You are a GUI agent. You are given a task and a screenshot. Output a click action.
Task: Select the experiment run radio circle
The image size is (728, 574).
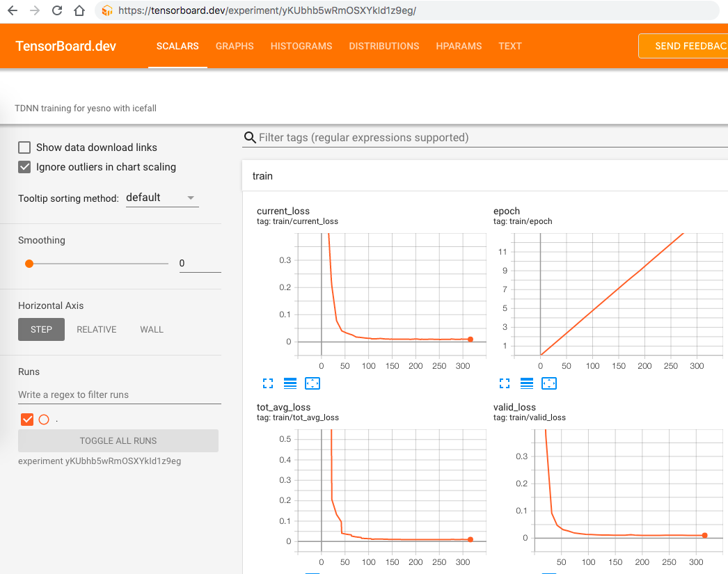(44, 419)
